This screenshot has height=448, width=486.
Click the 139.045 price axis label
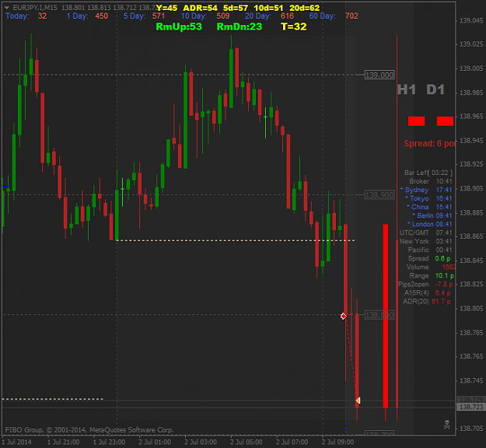tap(471, 20)
